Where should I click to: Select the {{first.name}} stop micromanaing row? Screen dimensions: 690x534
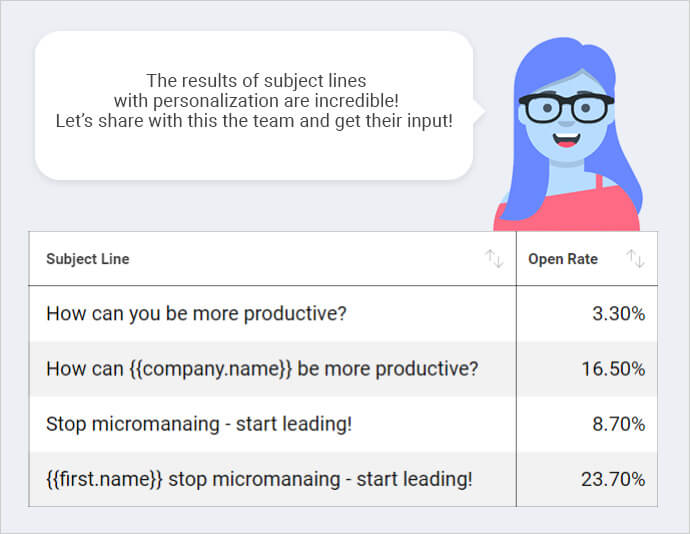343,479
